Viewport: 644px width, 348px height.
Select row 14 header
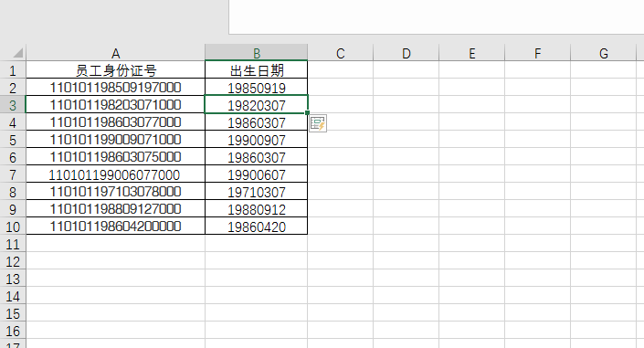click(13, 296)
